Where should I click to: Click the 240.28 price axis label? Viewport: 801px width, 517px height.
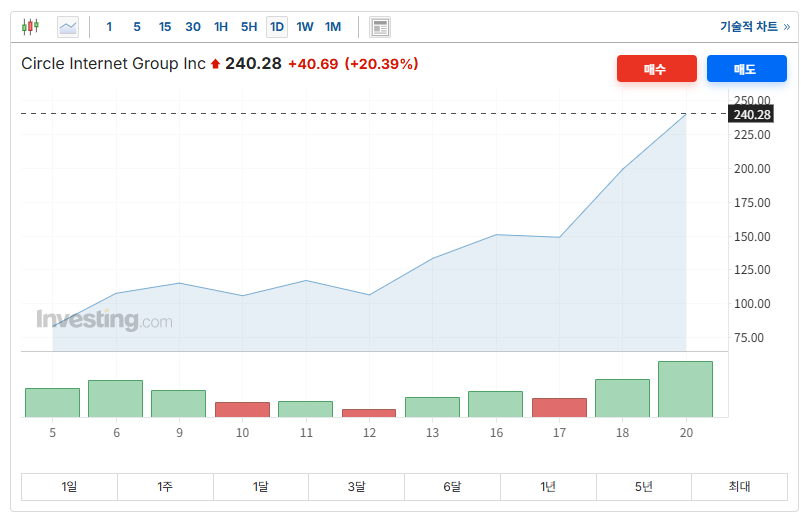point(751,114)
